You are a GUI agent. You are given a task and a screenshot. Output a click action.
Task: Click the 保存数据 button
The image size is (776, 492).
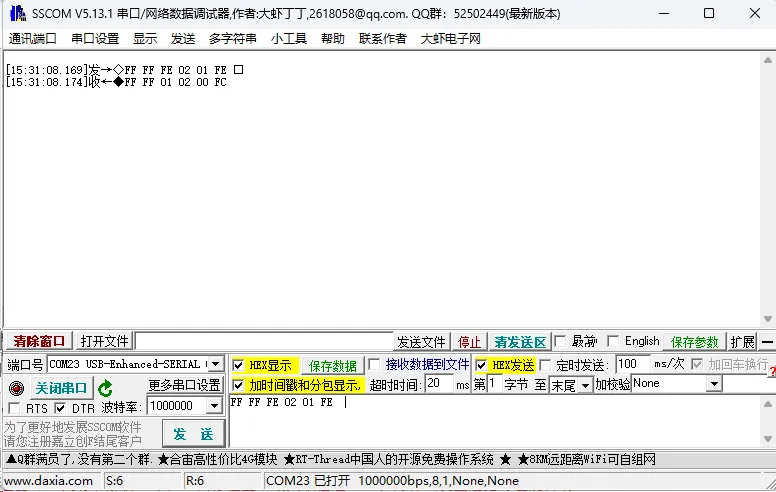pyautogui.click(x=333, y=366)
